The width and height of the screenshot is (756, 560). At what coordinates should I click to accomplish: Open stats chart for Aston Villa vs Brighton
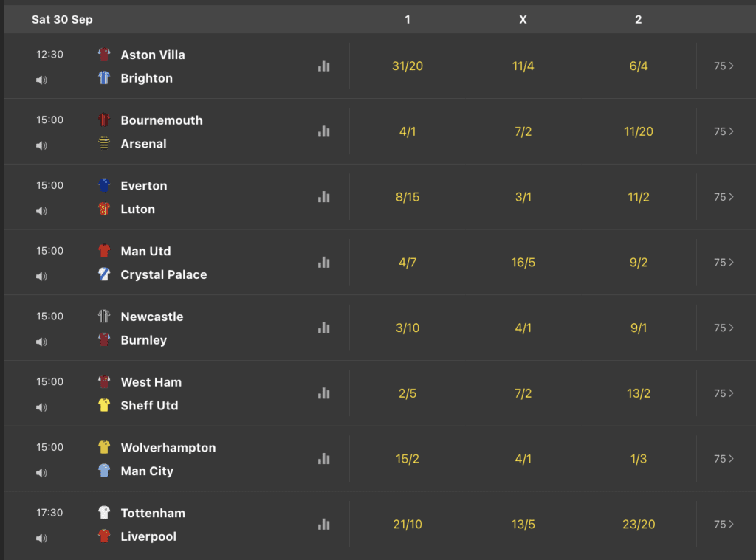pyautogui.click(x=324, y=66)
